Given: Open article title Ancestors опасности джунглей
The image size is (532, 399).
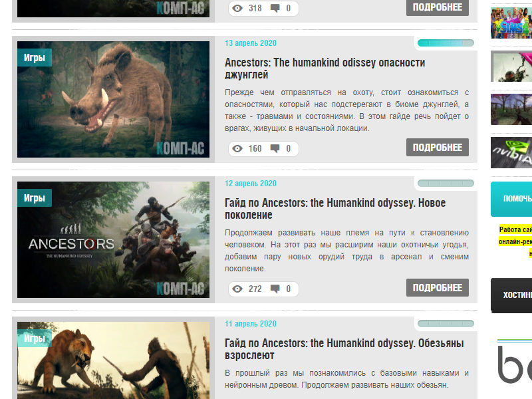Looking at the screenshot, I should (325, 68).
